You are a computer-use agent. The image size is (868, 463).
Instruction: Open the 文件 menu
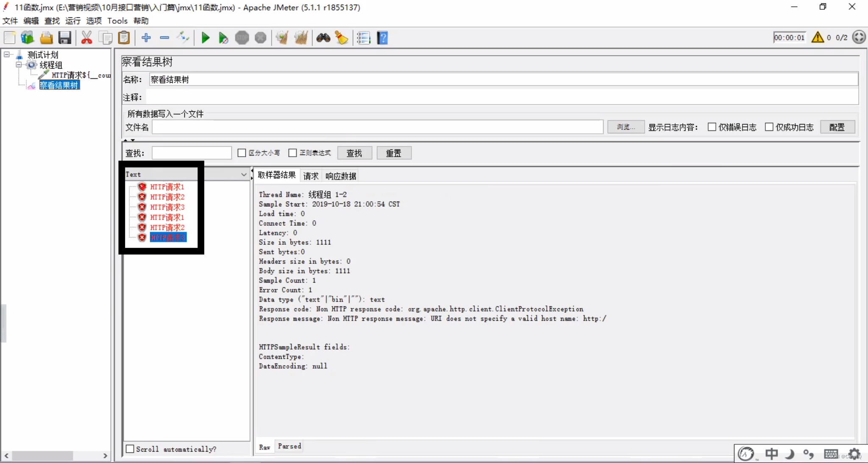tap(10, 21)
